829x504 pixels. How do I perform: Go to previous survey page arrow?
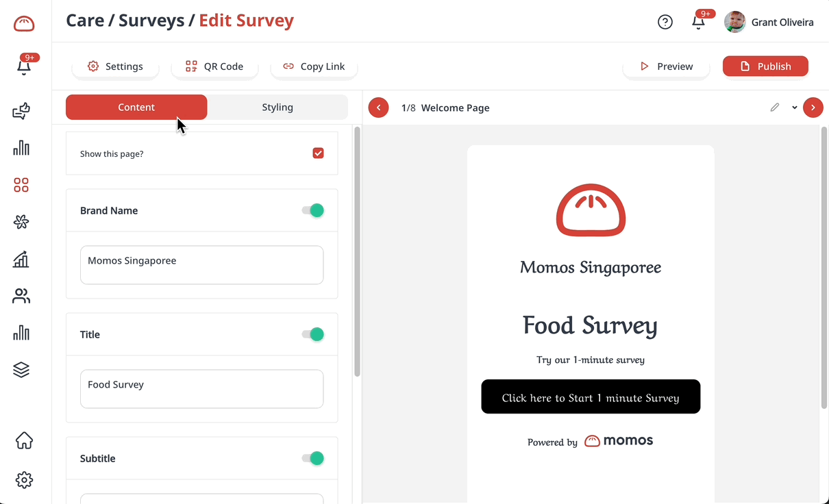point(378,108)
